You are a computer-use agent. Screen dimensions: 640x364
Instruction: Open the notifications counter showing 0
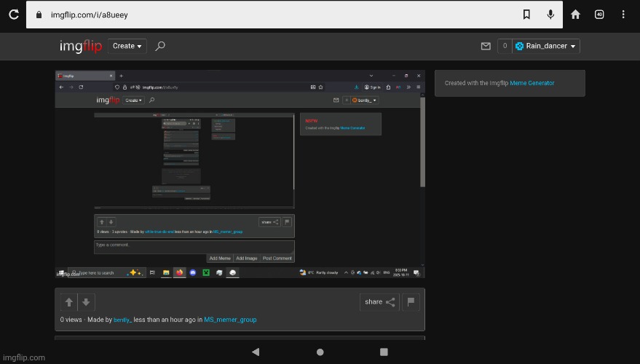[x=505, y=46]
